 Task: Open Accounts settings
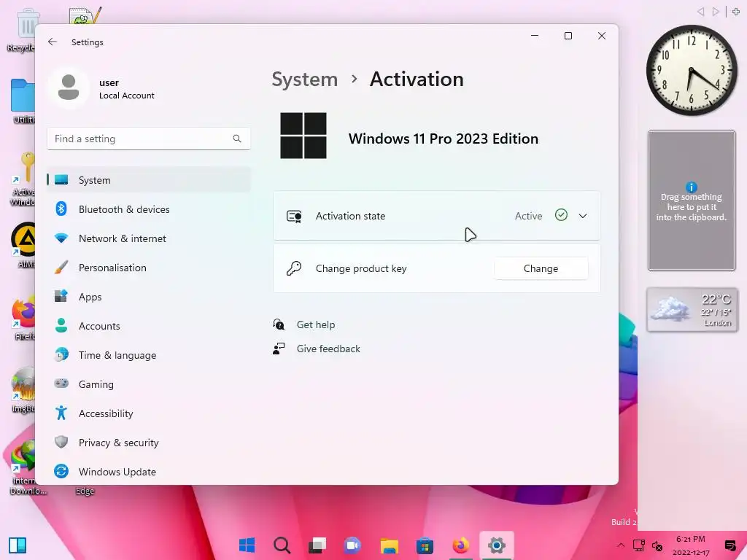149,326
